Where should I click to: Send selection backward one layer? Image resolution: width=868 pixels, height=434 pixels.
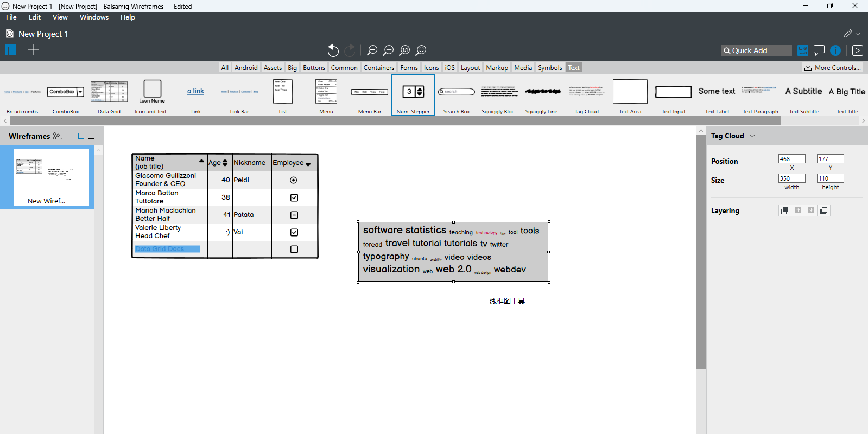tap(810, 210)
